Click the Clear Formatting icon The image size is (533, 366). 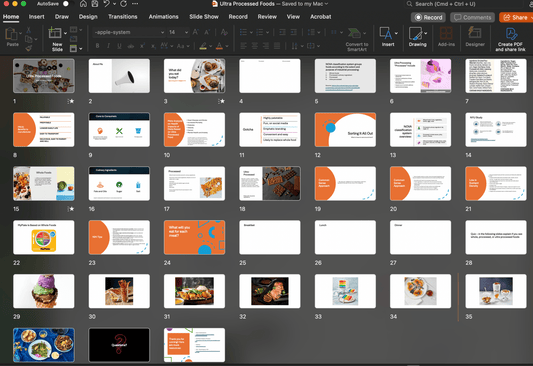point(224,32)
